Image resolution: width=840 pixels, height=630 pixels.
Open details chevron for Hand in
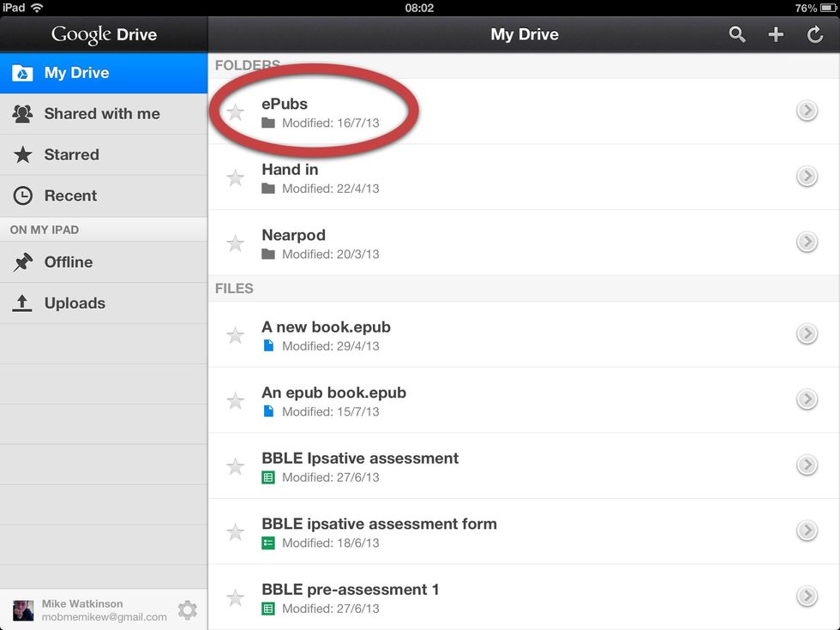[807, 177]
